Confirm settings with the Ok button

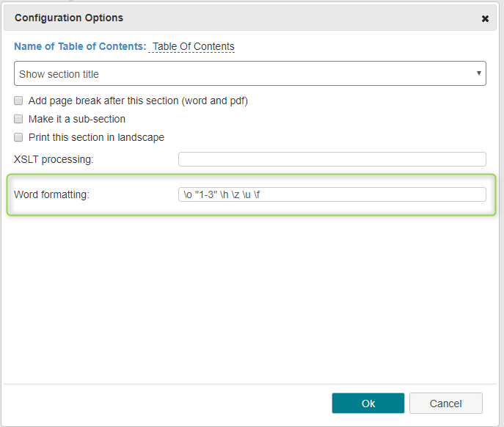(368, 404)
